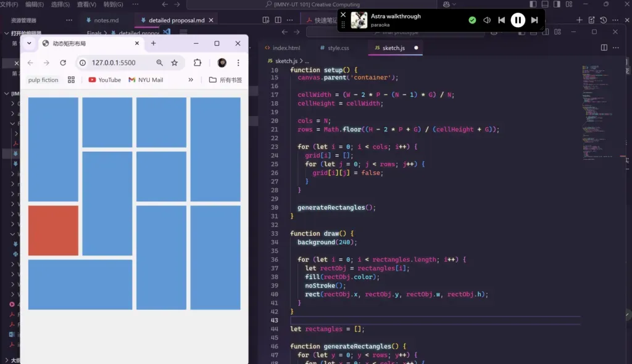Mute the media popup volume
Image resolution: width=632 pixels, height=364 pixels.
click(487, 20)
